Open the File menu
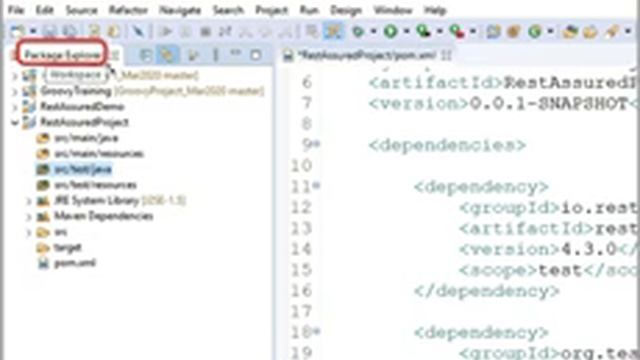Viewport: 640px width, 360px height. coord(17,10)
